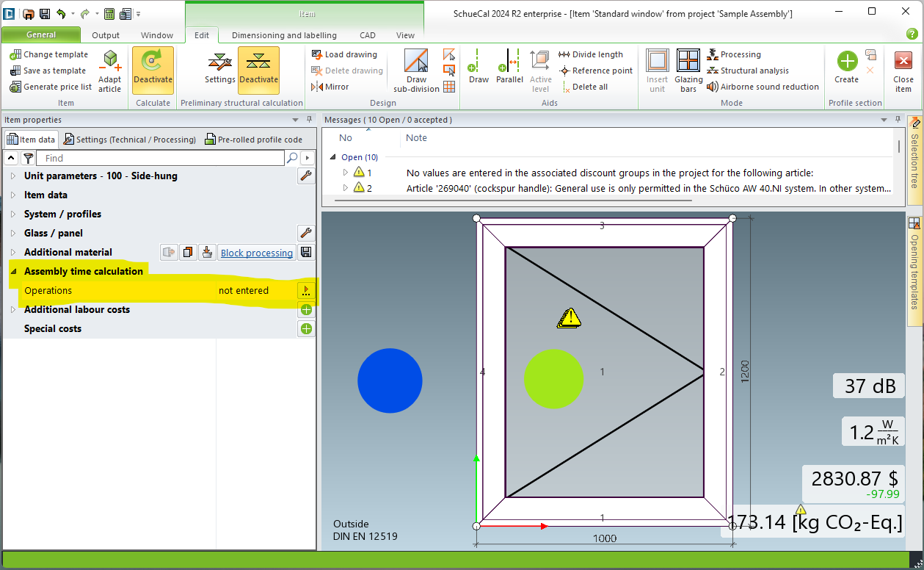The width and height of the screenshot is (924, 570).
Task: Click the Block processing link
Action: [256, 253]
